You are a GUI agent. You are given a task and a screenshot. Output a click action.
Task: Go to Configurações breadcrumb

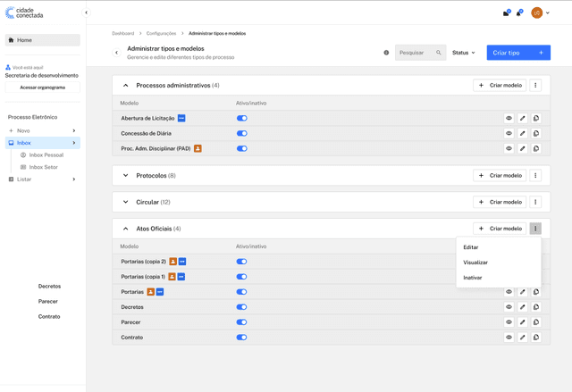tap(161, 33)
